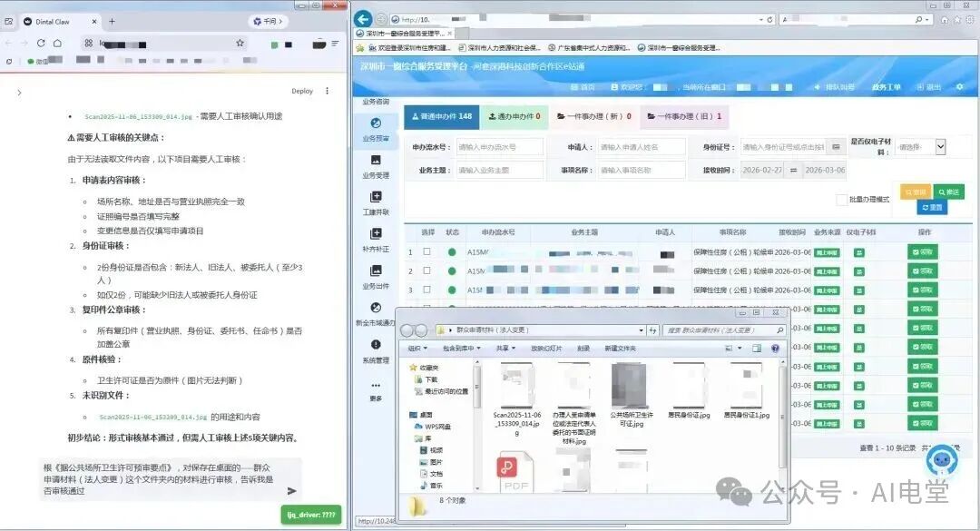Open the 是否仅电子材料 dropdown
980x531 pixels.
[x=938, y=146]
